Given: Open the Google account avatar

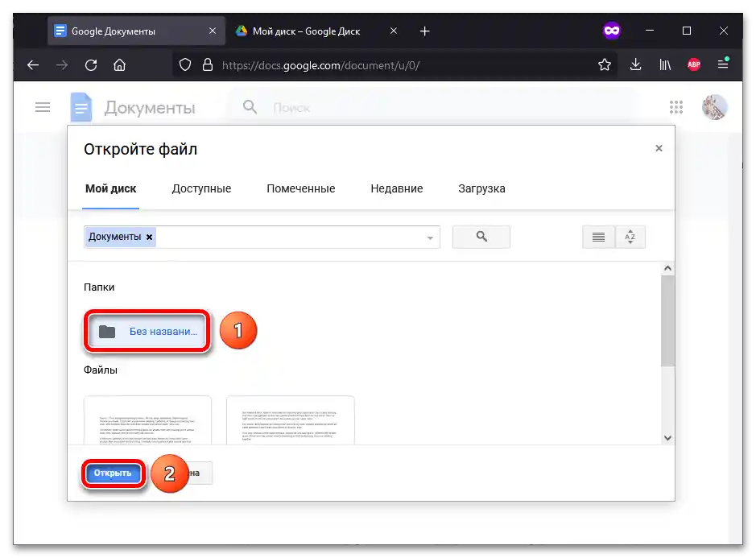Looking at the screenshot, I should click(x=714, y=107).
